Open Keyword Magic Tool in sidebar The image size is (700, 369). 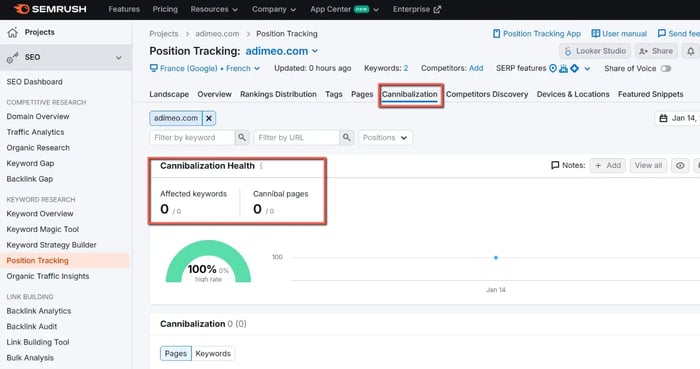pos(42,229)
